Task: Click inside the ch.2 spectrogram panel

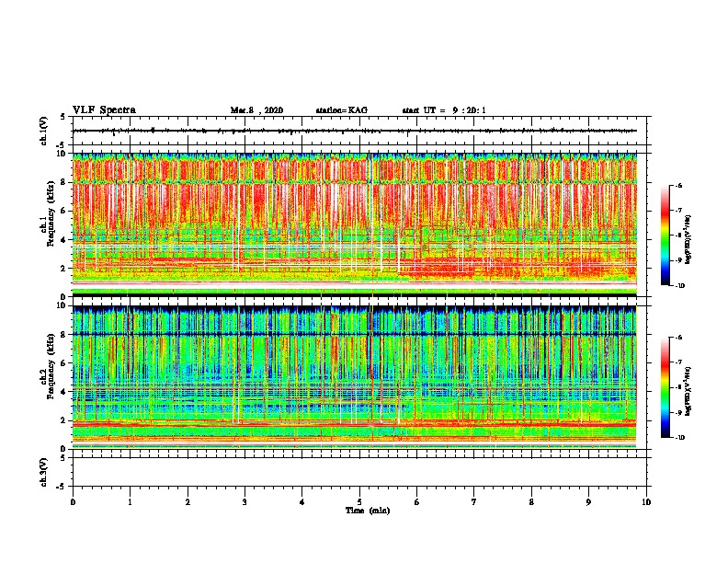Action: (x=355, y=377)
